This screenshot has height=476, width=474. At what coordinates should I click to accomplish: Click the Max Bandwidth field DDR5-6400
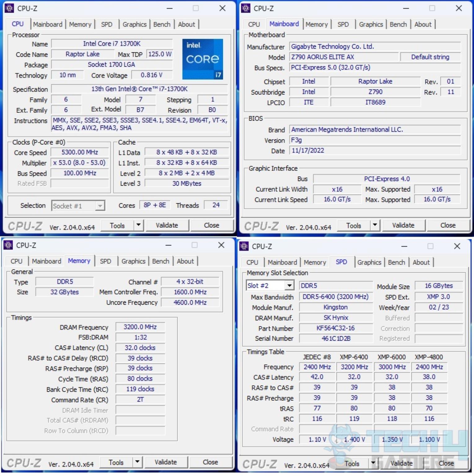pos(336,297)
